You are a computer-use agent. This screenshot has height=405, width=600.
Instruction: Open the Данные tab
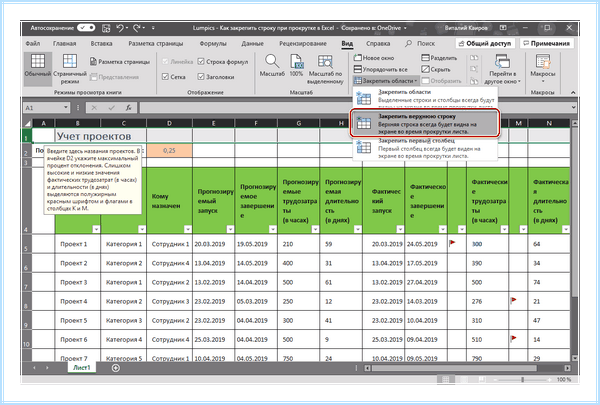253,43
